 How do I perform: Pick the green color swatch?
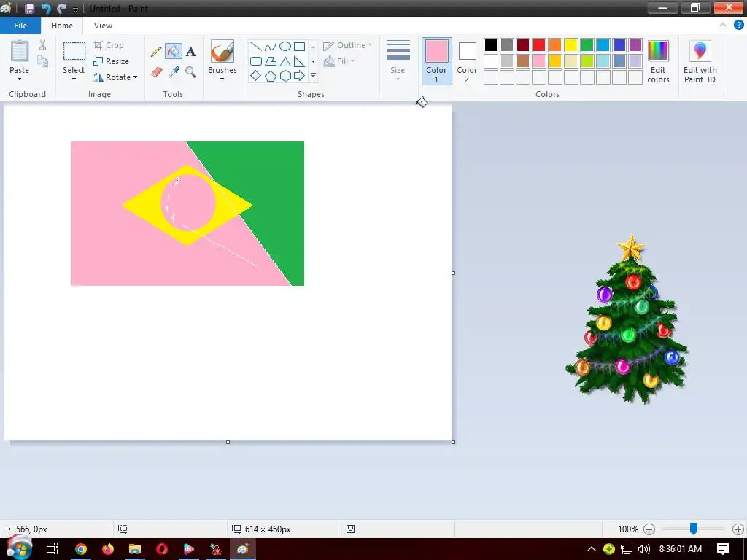click(587, 45)
